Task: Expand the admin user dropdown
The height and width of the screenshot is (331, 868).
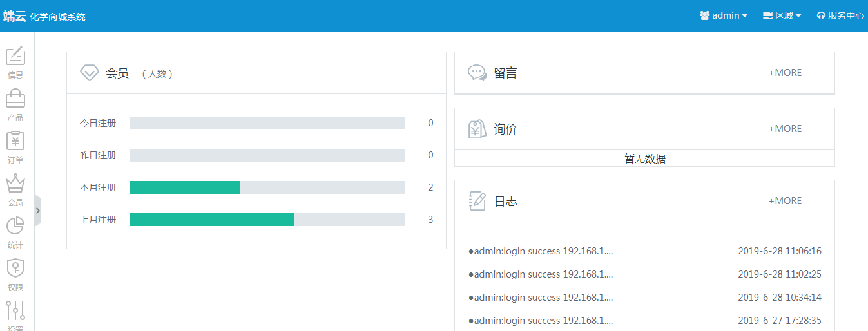Action: pyautogui.click(x=723, y=15)
